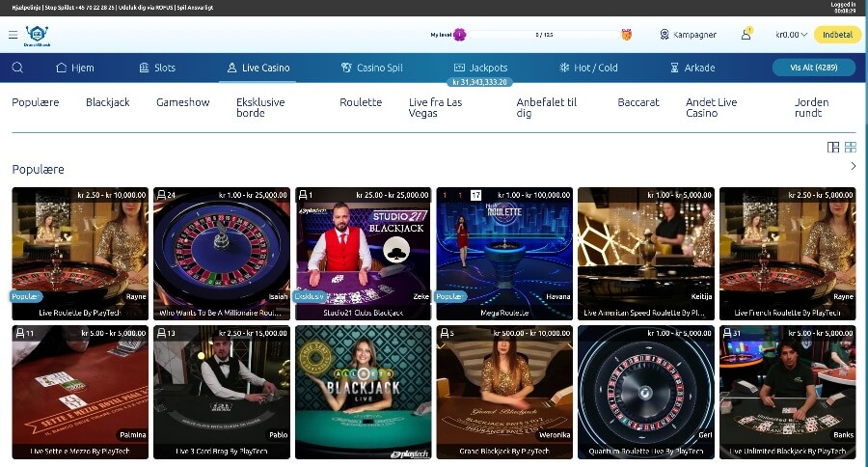Open Quantum Roulette Live By PlayTech
The width and height of the screenshot is (868, 467).
(x=646, y=392)
